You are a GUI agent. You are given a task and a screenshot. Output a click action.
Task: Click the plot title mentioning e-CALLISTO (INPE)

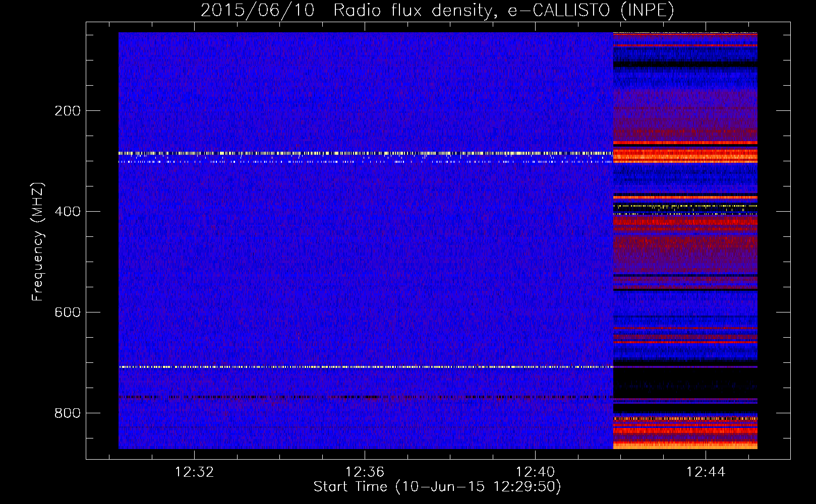click(437, 10)
